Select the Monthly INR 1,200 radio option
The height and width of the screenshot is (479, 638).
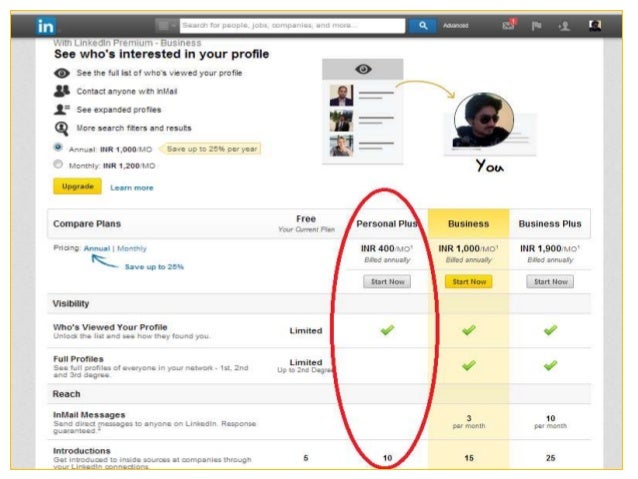click(58, 164)
